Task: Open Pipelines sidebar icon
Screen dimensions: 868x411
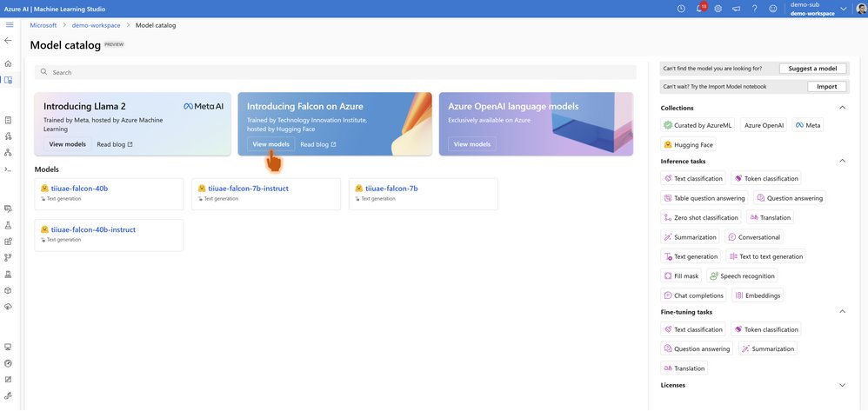Action: pos(8,257)
